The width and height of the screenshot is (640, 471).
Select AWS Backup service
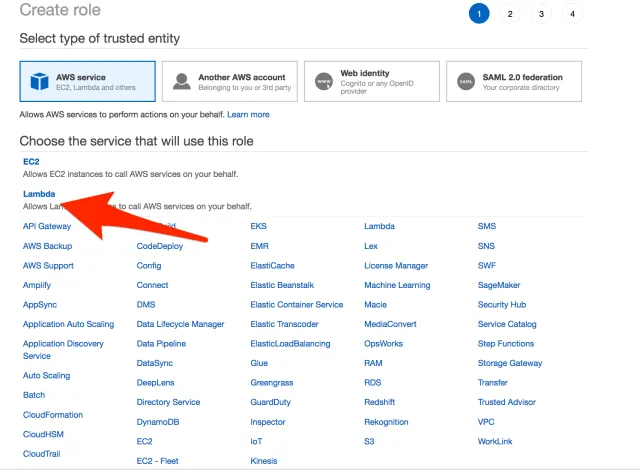47,246
